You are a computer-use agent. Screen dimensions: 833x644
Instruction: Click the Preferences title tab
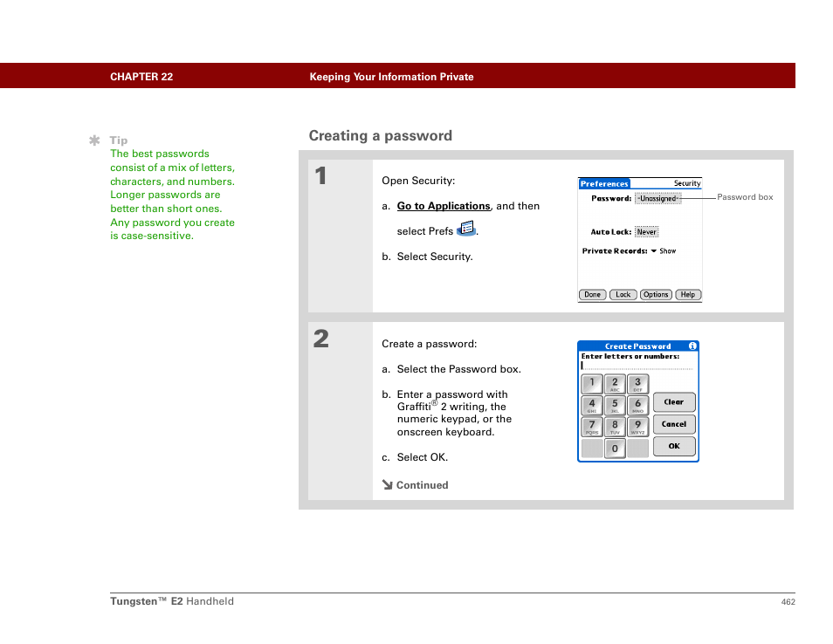604,184
